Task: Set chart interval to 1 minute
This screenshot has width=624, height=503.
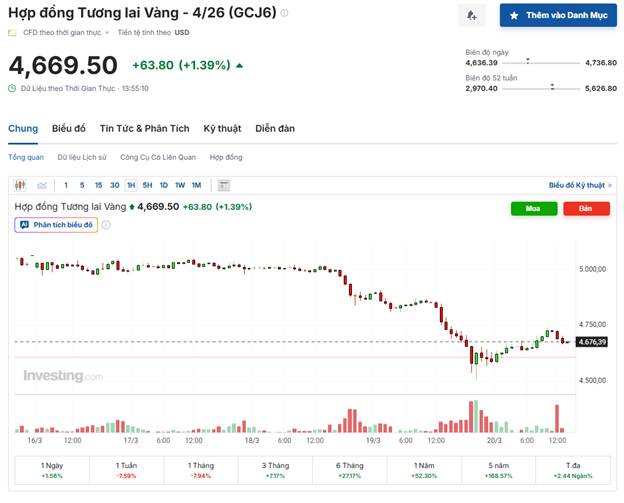Action: point(66,185)
